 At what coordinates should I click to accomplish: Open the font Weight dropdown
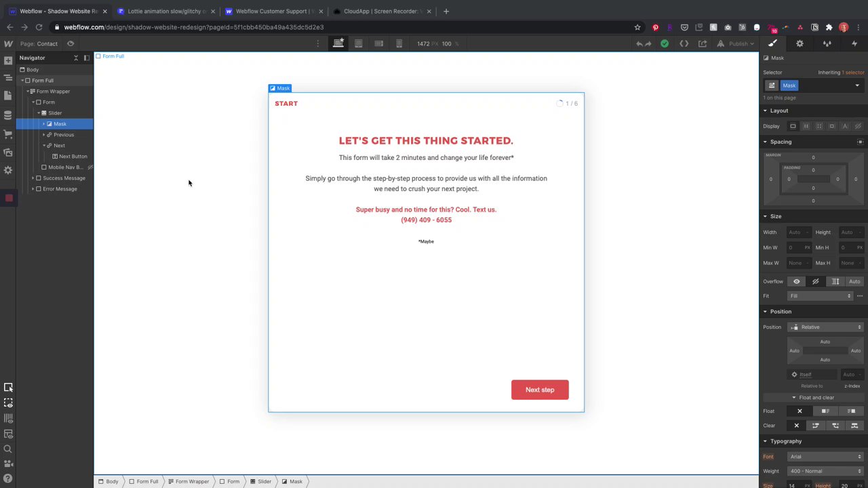[826, 471]
